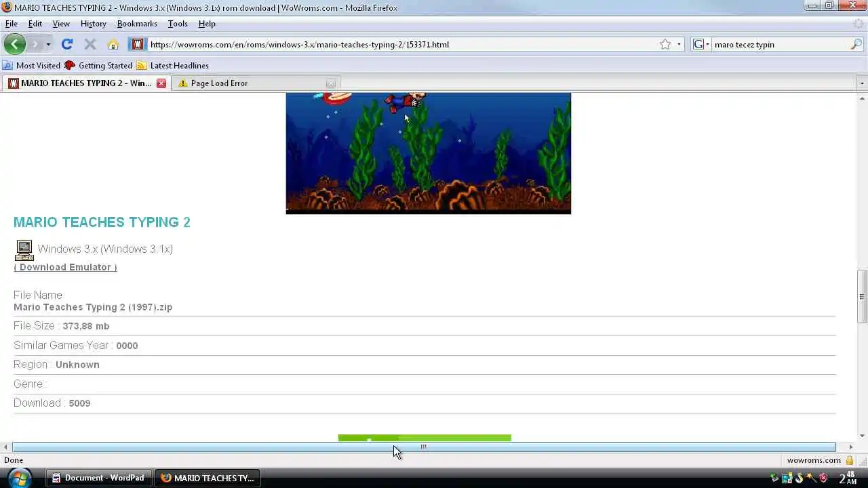Screen dimensions: 868x488
Task: Open the Bookmarks menu
Action: (x=137, y=23)
